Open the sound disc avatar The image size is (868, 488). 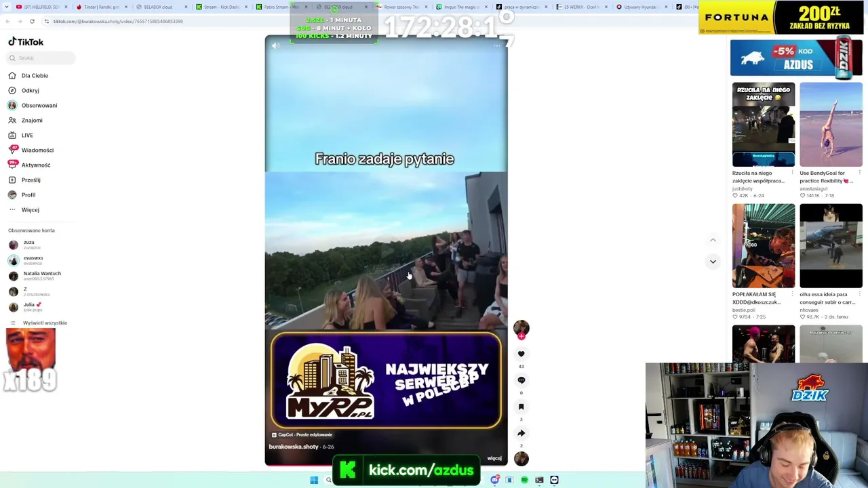[x=521, y=459]
